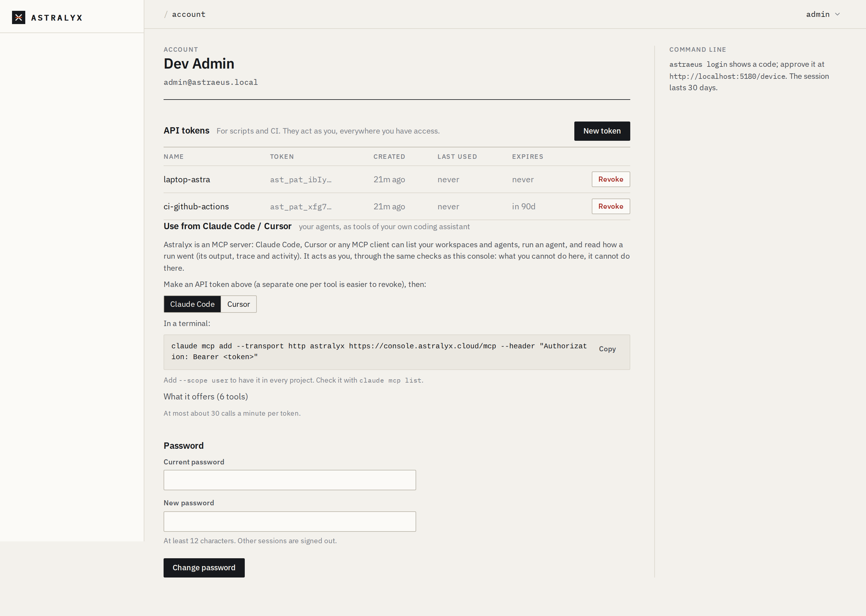Click token value ast_pat_xfg7…
Viewport: 866px width, 616px height.
coord(301,207)
